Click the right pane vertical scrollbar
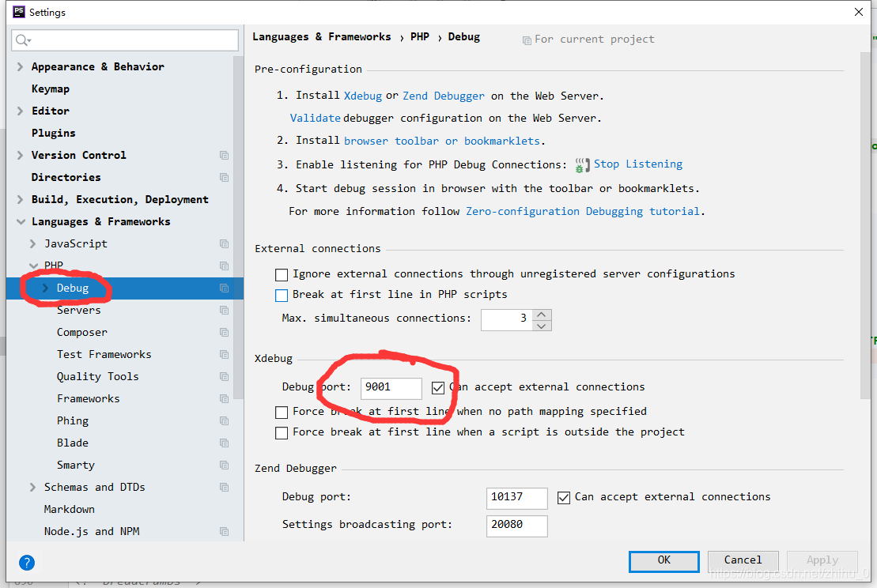This screenshot has width=877, height=588. pos(867,226)
